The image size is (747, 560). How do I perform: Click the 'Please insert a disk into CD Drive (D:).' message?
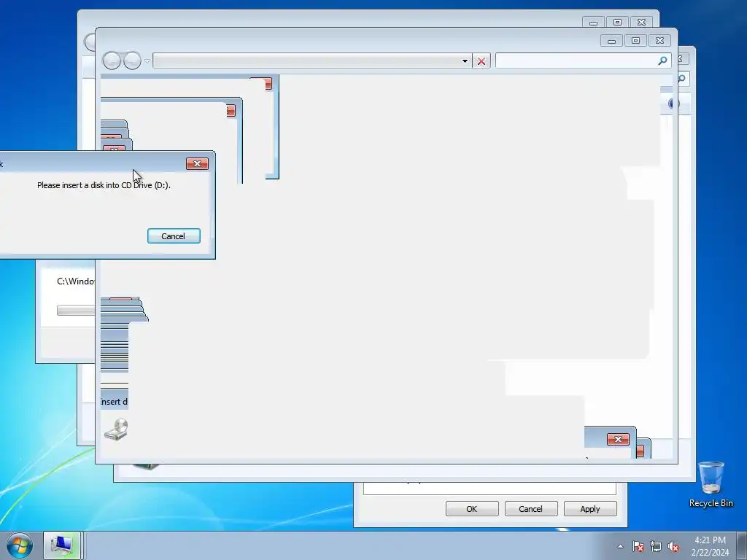tap(104, 185)
